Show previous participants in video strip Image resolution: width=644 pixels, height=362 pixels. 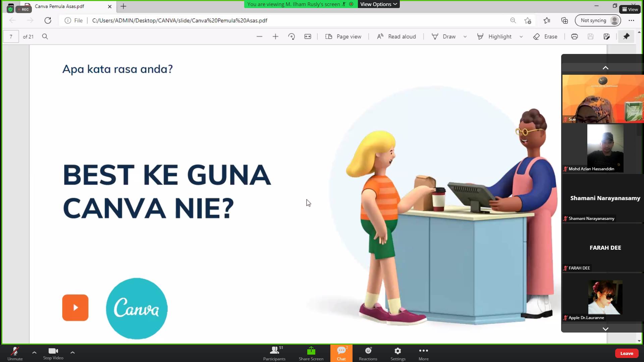[605, 68]
